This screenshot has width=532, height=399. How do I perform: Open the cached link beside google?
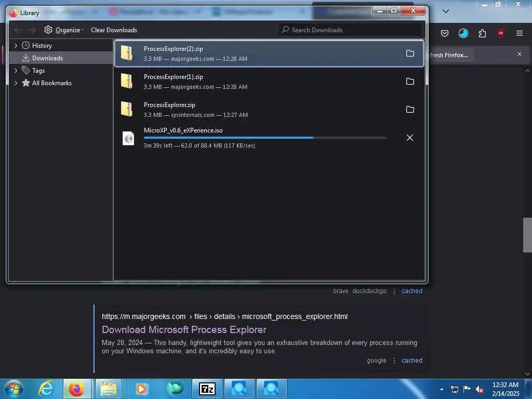pyautogui.click(x=412, y=361)
